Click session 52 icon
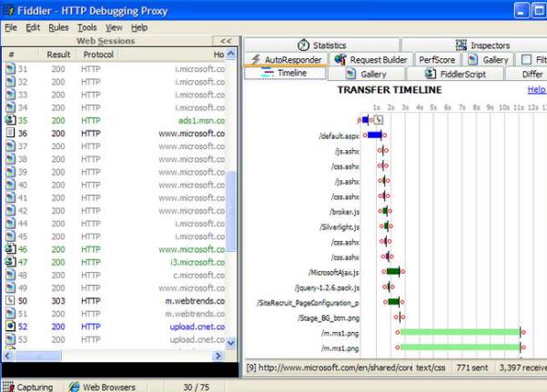The image size is (547, 392). coord(10,327)
